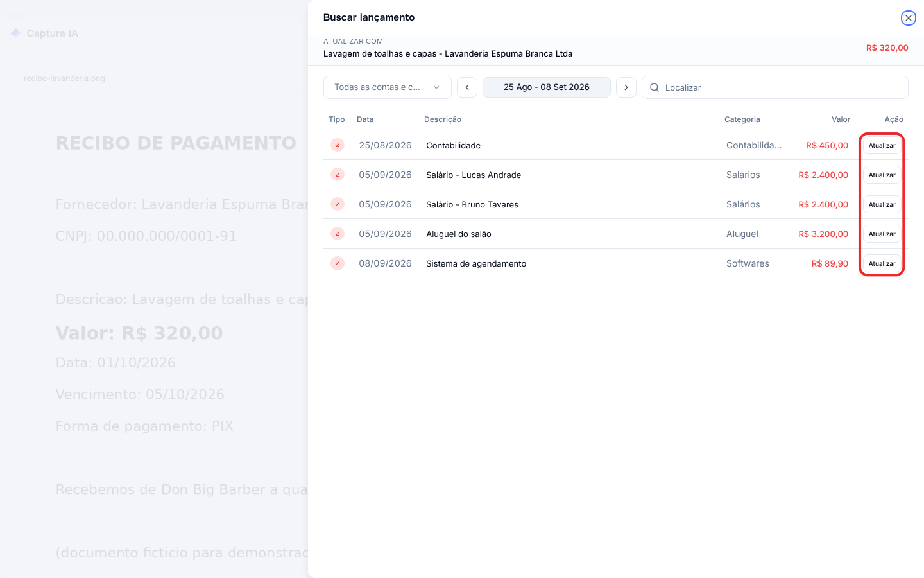The height and width of the screenshot is (578, 924).
Task: Click the Data column header
Action: 365,119
